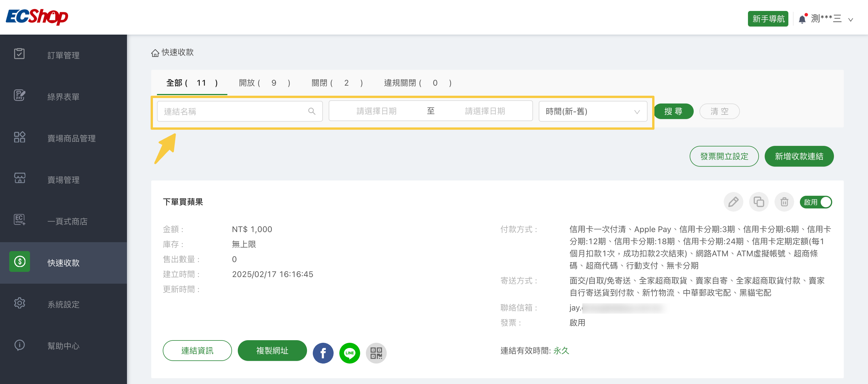
Task: Click the created time 2025/02/17 16:16:45
Action: click(273, 275)
